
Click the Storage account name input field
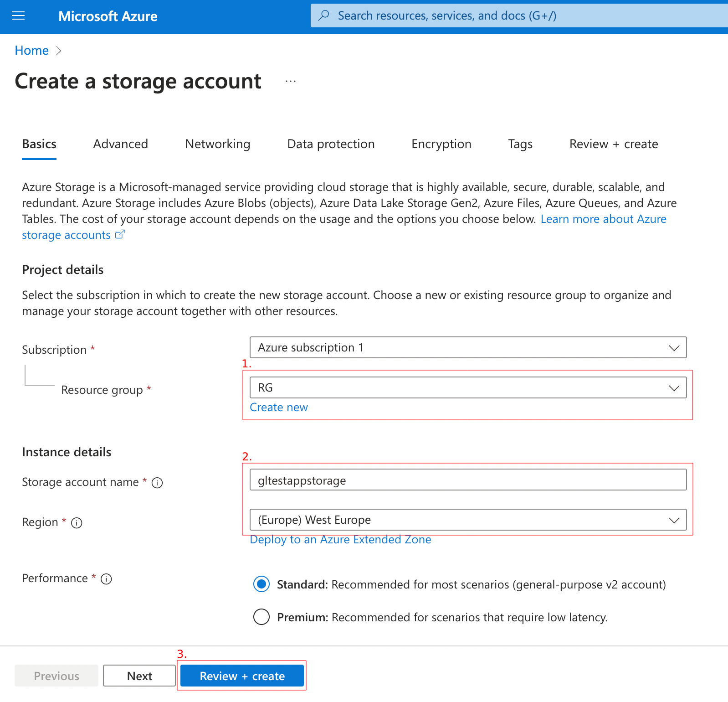click(x=468, y=480)
